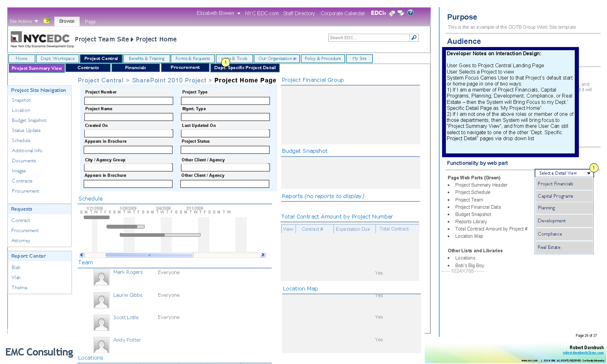Open the help question mark icon
The image size is (607, 364).
pyautogui.click(x=410, y=13)
